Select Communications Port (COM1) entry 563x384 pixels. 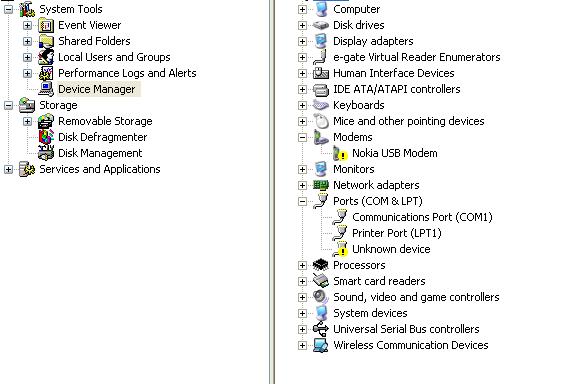tap(422, 217)
